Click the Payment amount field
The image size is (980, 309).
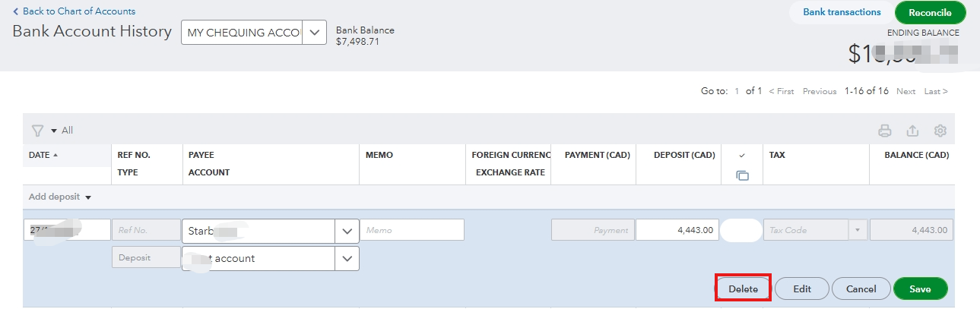592,230
